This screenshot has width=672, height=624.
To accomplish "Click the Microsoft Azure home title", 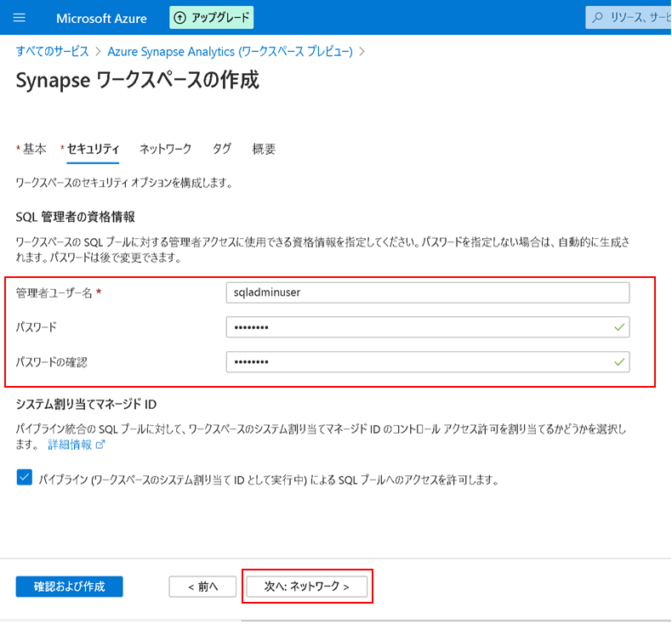I will click(x=100, y=18).
